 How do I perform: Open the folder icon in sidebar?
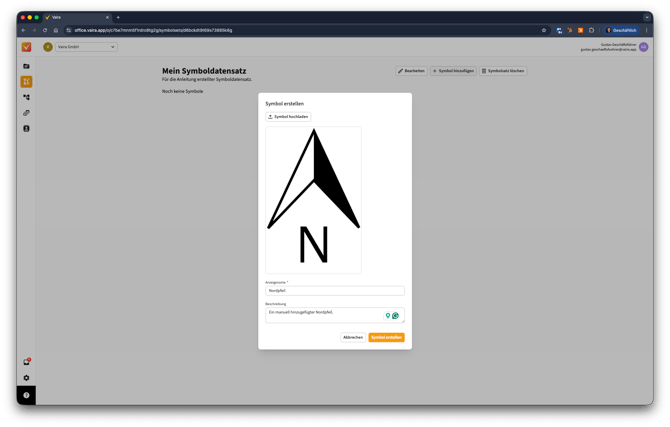coord(26,66)
